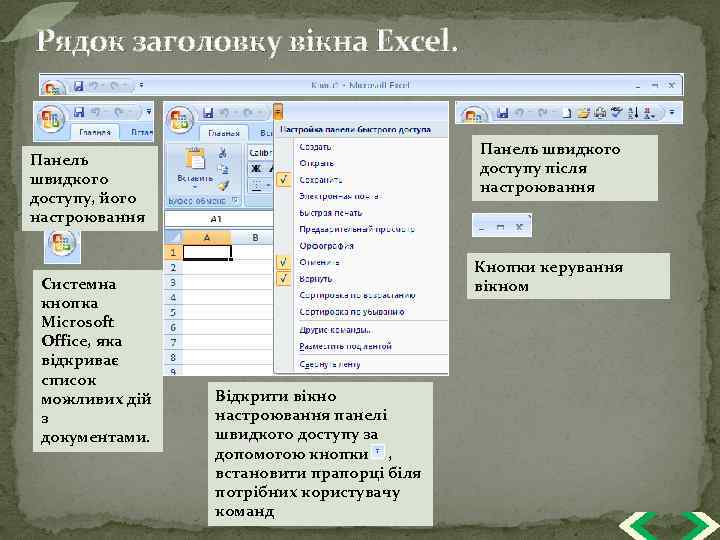Open the quick access dropdown in the Excel title bar
Image resolution: width=720 pixels, height=540 pixels.
141,85
